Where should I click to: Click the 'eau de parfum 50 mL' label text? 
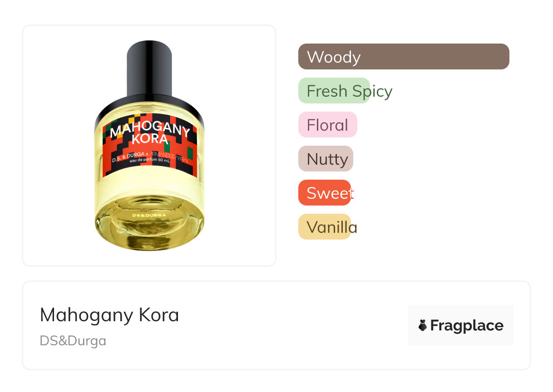click(x=149, y=161)
